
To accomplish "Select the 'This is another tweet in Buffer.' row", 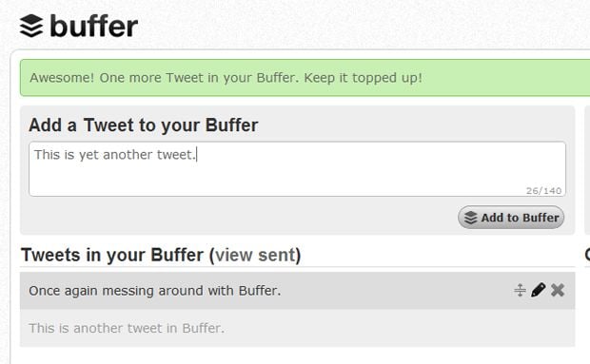I will pos(297,328).
